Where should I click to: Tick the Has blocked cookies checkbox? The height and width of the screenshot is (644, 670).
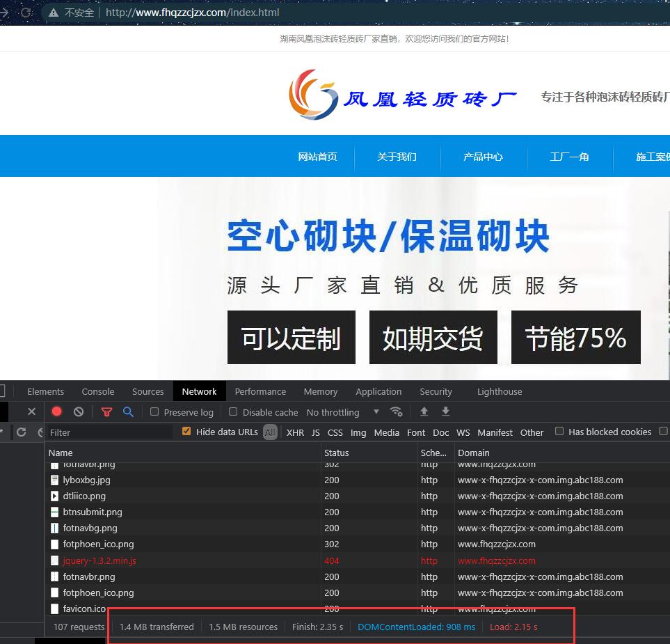559,432
